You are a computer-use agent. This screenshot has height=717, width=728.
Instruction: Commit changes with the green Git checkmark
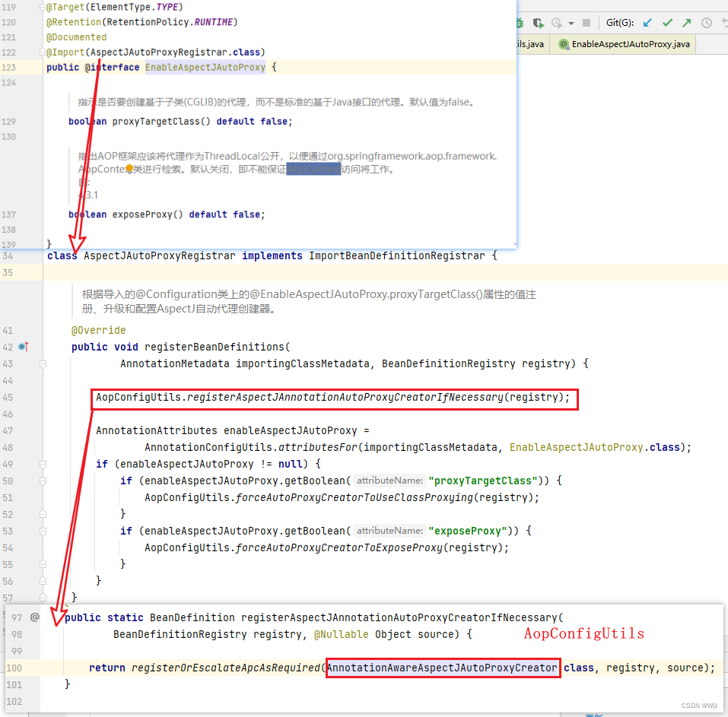click(668, 23)
